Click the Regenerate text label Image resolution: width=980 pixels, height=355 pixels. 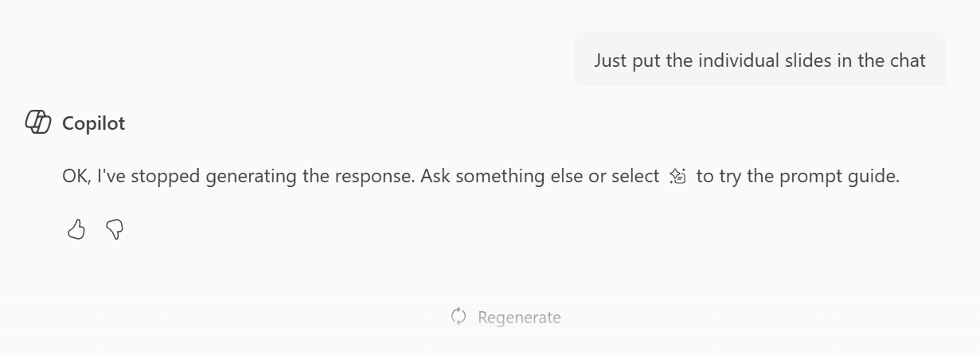point(519,318)
